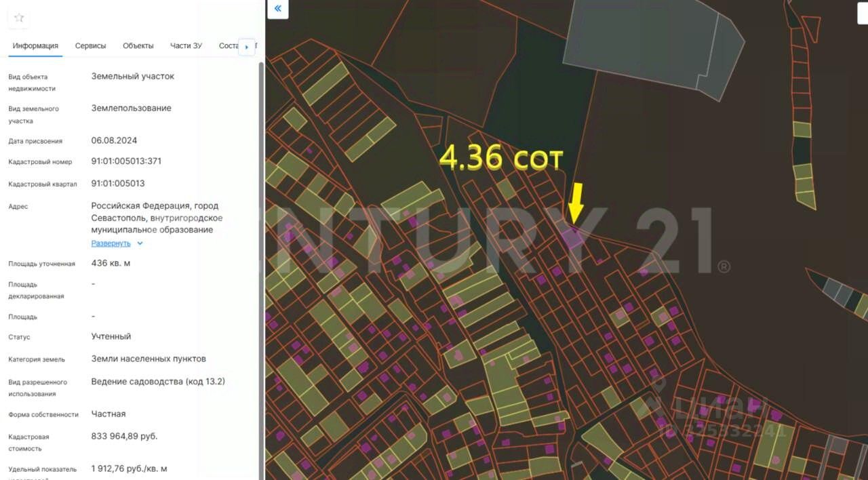Expand the address via Развернуть link
This screenshot has height=480, width=868.
pos(111,243)
